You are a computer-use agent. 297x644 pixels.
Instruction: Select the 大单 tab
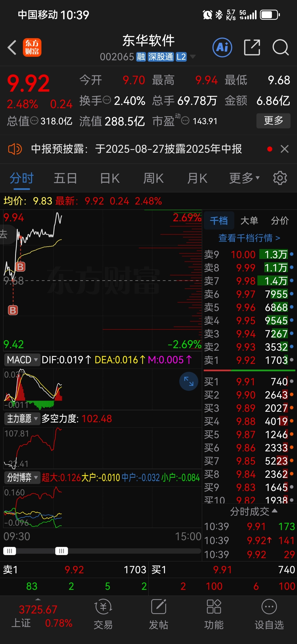tap(249, 220)
